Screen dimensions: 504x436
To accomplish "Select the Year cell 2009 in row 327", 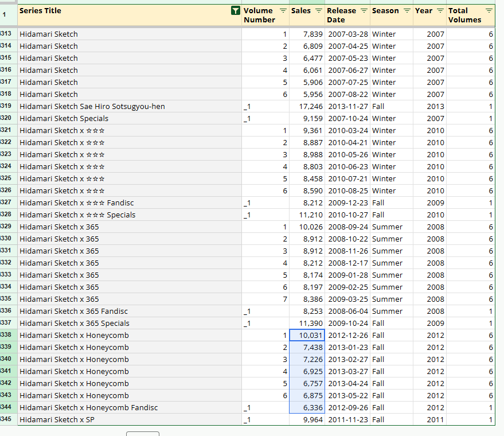I will pyautogui.click(x=430, y=203).
